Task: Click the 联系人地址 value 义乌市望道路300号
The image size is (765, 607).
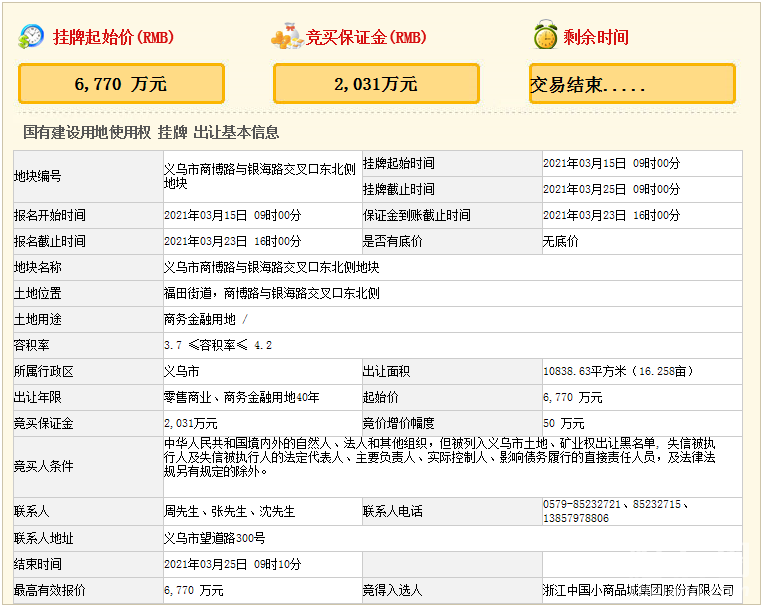Action: pos(214,538)
